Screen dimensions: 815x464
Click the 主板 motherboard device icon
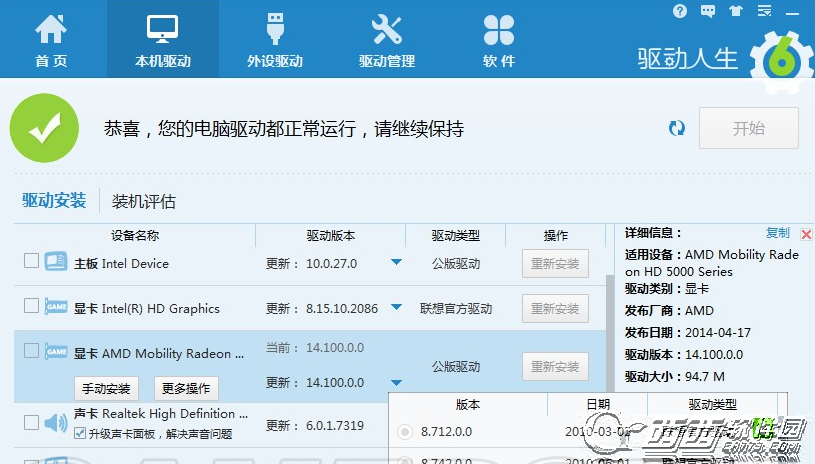56,261
